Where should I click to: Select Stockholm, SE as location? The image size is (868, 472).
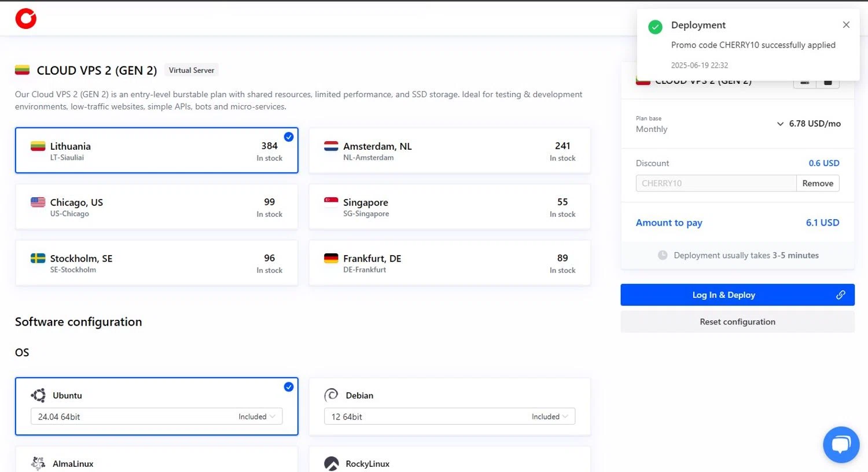(157, 263)
